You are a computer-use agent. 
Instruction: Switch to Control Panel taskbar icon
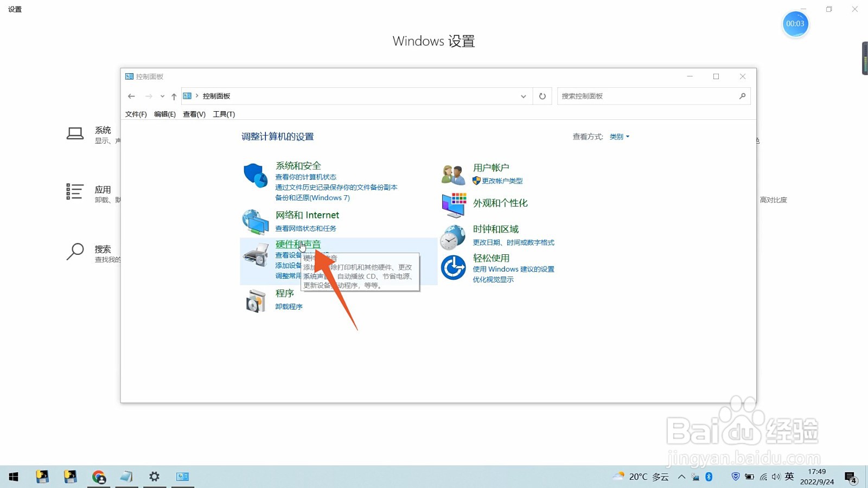tap(183, 477)
